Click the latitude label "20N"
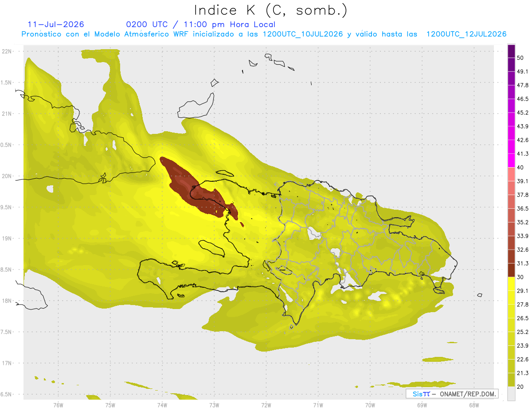Viewport: 532px width, 411px height. (x=8, y=176)
